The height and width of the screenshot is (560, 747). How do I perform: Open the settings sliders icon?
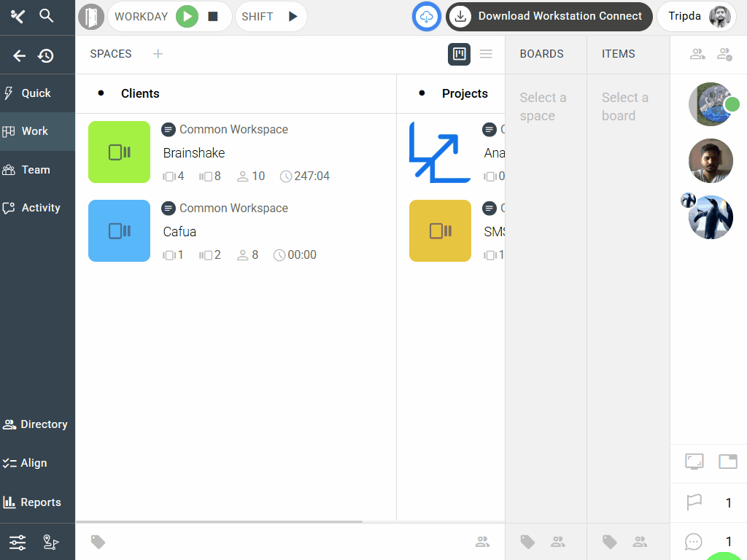(18, 542)
